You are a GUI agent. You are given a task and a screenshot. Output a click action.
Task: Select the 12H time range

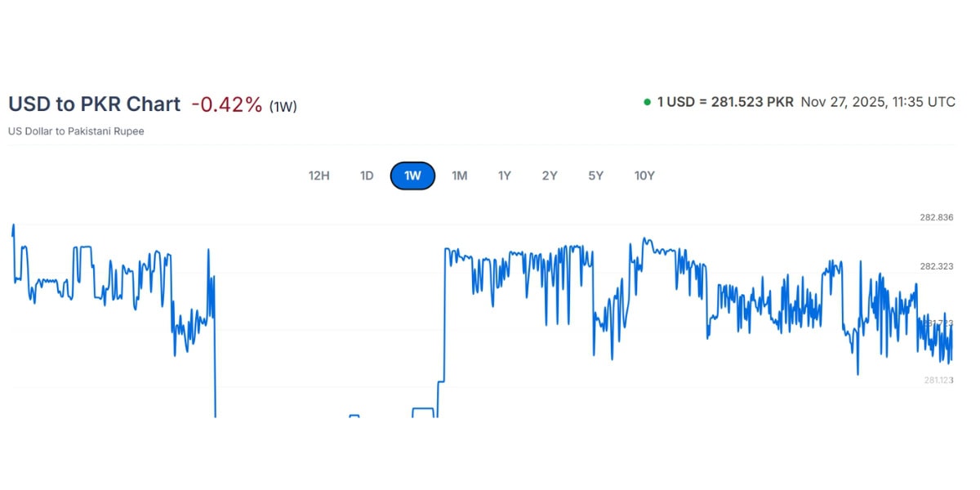[x=318, y=176]
